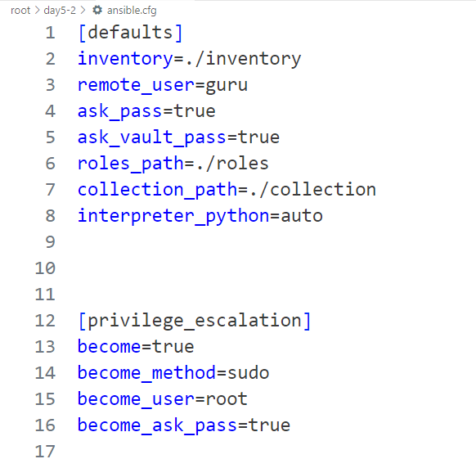This screenshot has height=468, width=476.
Task: Open the day5-2 breadcrumb folder
Action: (x=60, y=11)
